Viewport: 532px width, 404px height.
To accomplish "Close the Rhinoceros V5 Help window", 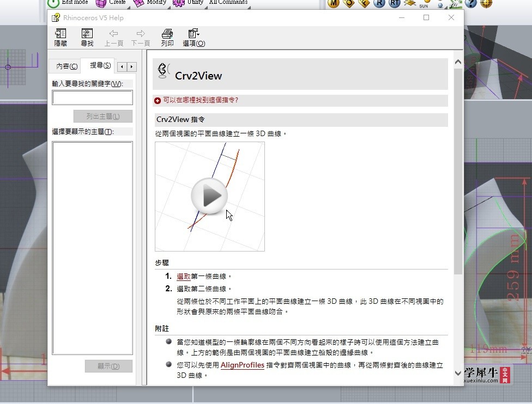I will [x=451, y=17].
